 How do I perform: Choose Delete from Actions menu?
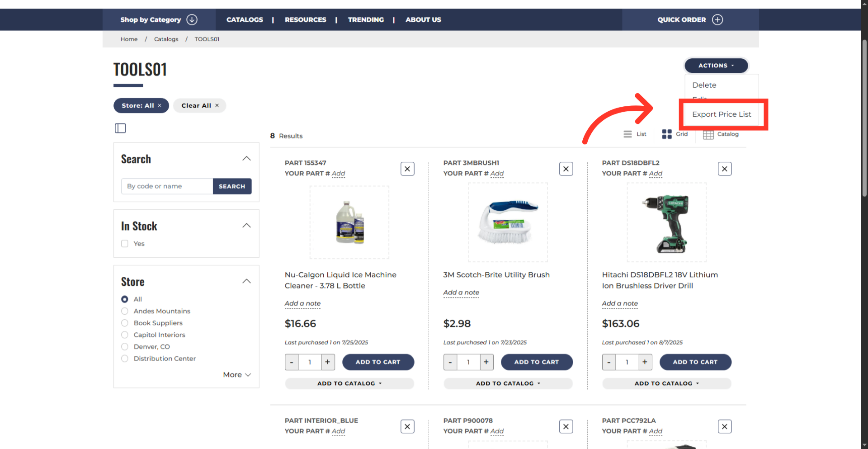click(704, 85)
